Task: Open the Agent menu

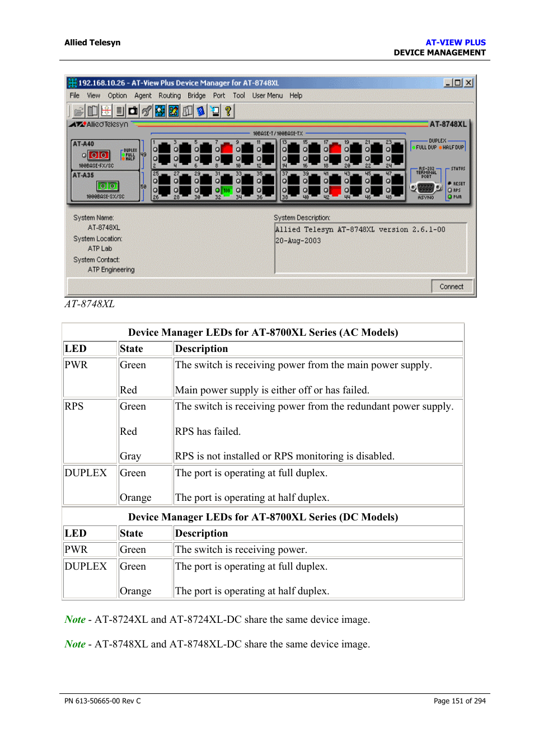Action: [x=143, y=96]
